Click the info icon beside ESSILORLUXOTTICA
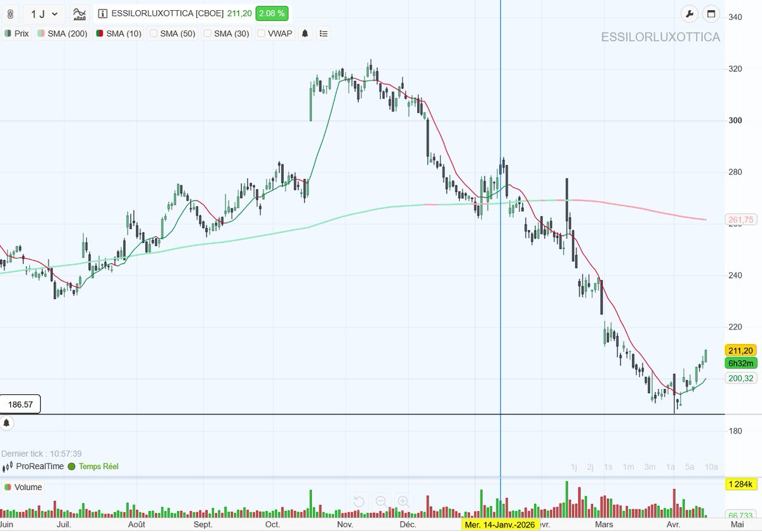The image size is (762, 532). 104,13
